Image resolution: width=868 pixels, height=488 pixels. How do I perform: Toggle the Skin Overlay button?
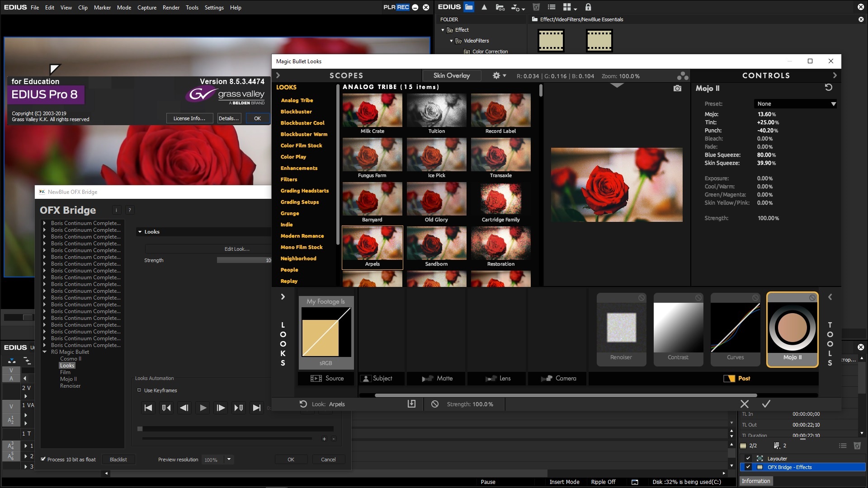tap(452, 76)
